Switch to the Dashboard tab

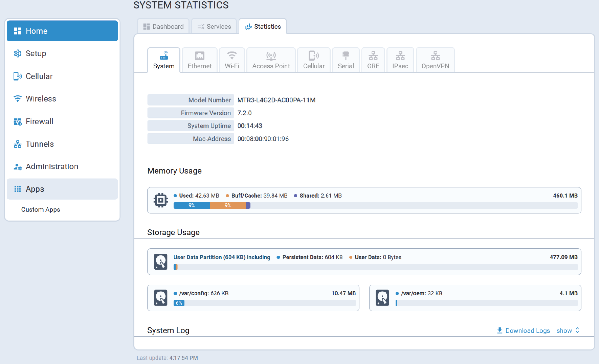coord(163,26)
